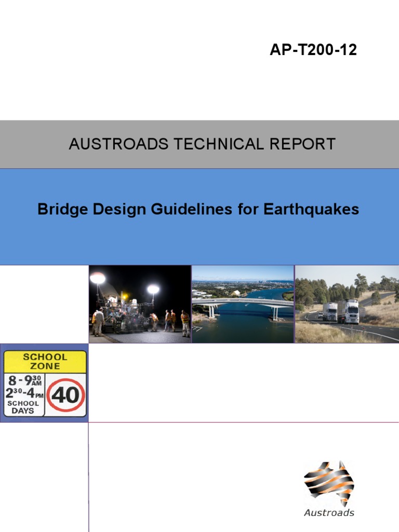This screenshot has width=399, height=532.
Task: Click the School Zone 40 speed sign image
Action: click(45, 383)
